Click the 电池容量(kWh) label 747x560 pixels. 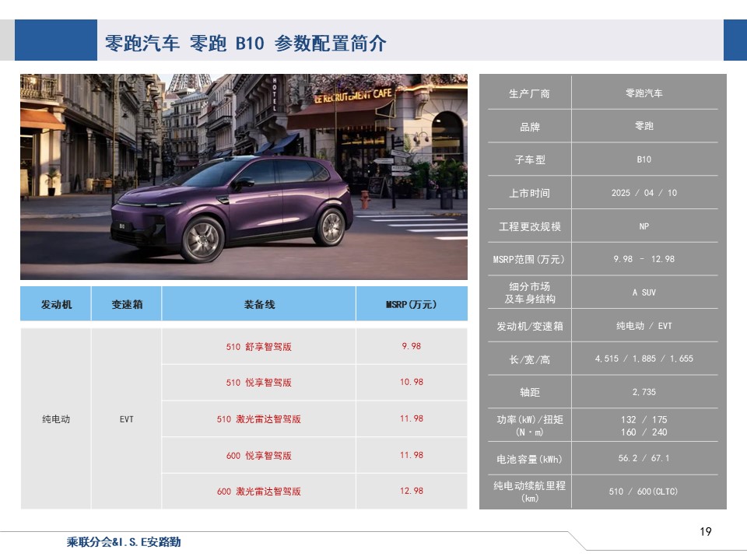[x=529, y=459]
